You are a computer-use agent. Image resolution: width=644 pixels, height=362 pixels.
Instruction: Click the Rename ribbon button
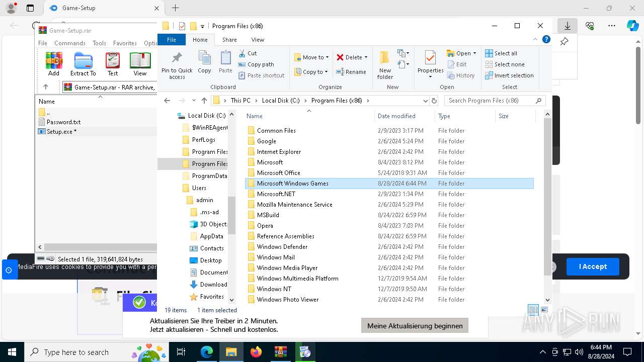(351, 72)
